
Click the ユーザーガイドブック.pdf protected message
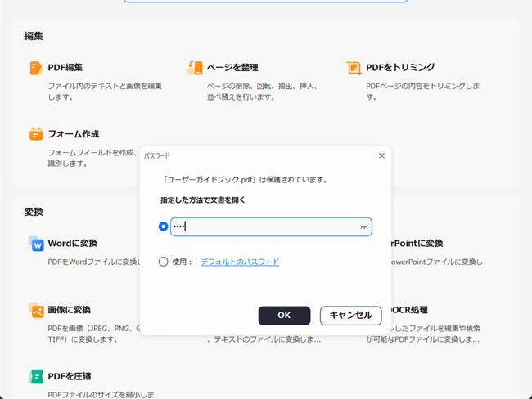pos(244,180)
